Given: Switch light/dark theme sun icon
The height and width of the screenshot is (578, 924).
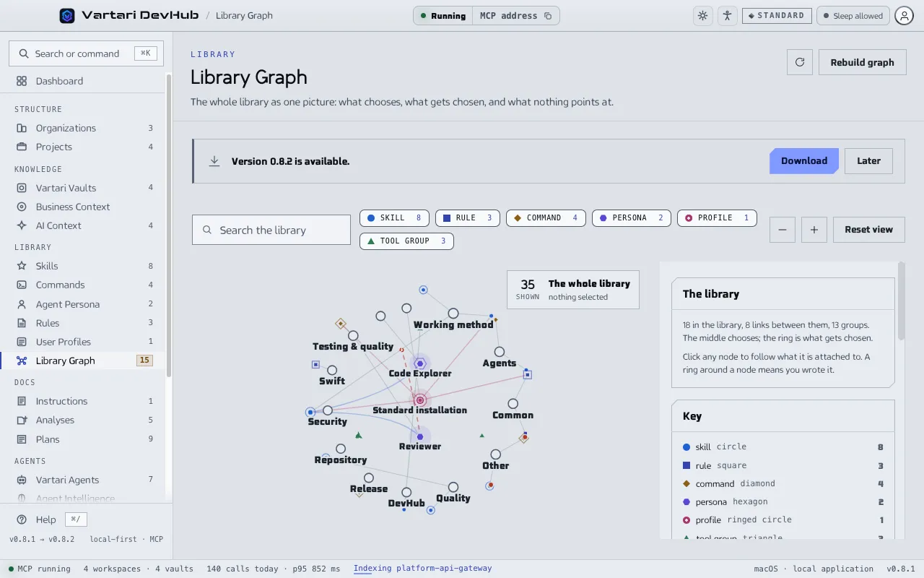Looking at the screenshot, I should tap(702, 16).
